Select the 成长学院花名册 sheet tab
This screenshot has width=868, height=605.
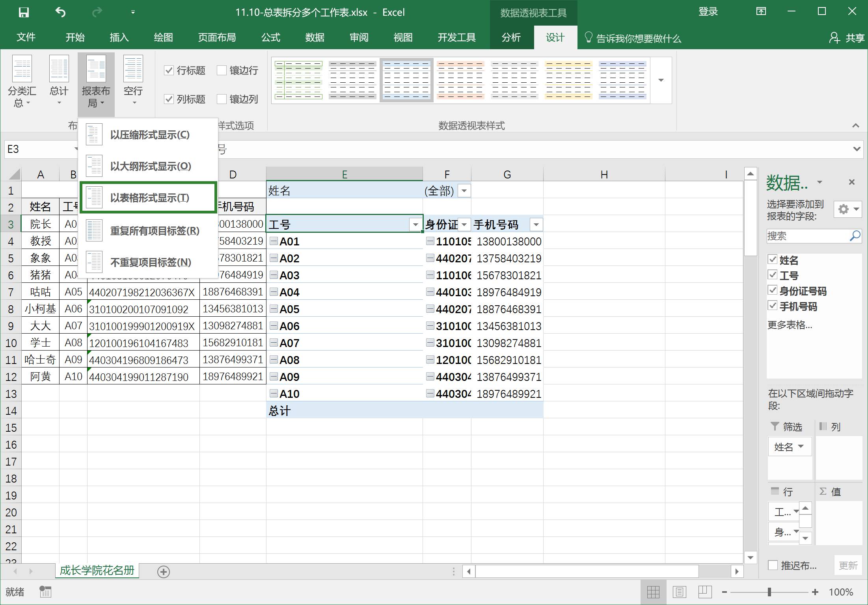[97, 570]
